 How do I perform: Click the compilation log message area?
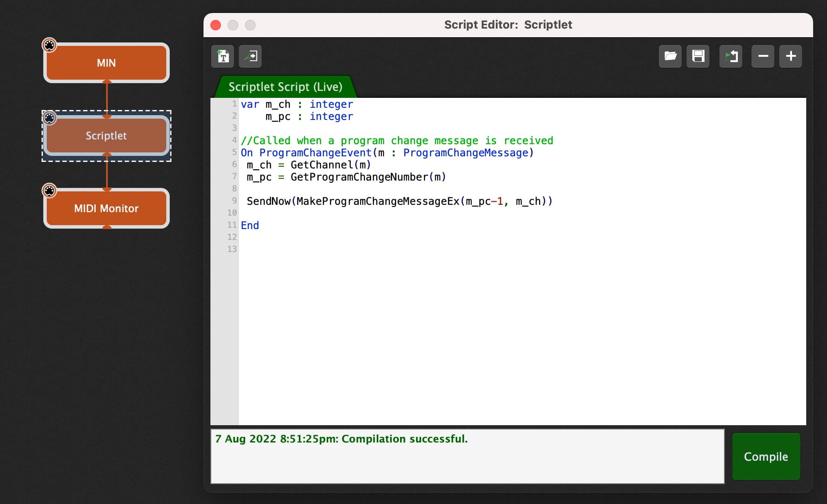(x=467, y=456)
